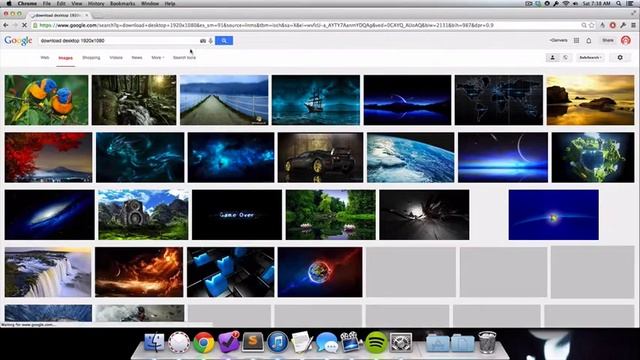Open the Google notifications bell
Image resolution: width=640 pixels, height=360 pixels.
coord(589,40)
